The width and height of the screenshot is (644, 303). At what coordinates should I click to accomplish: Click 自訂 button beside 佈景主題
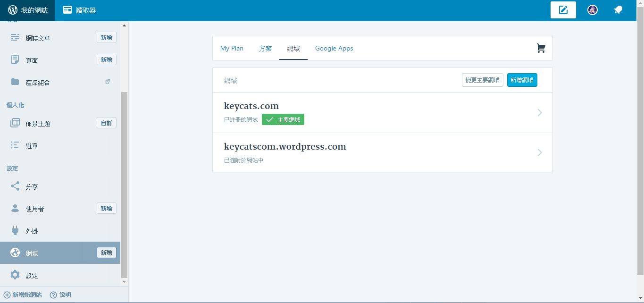107,123
